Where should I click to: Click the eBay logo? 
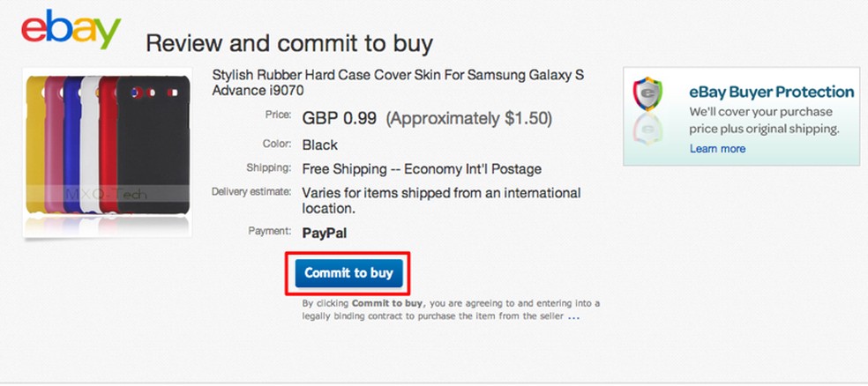tap(71, 33)
